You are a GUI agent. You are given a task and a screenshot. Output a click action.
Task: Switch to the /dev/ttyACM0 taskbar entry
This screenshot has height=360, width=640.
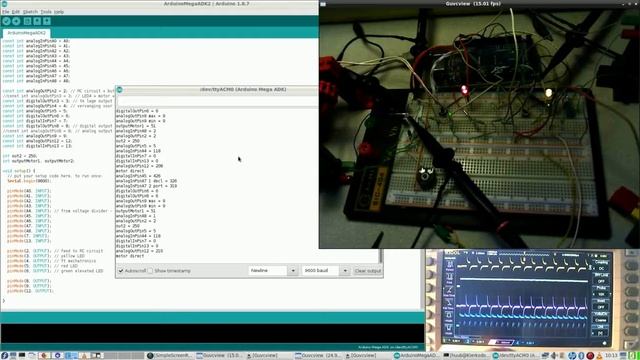(516, 356)
